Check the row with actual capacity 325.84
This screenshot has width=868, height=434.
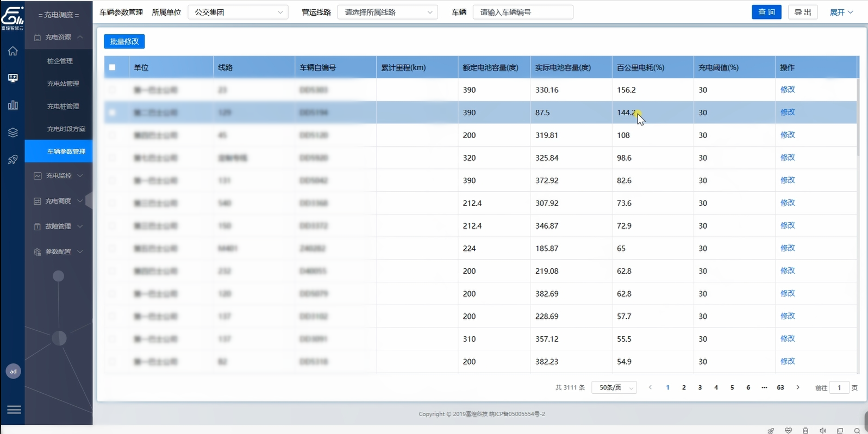coord(112,158)
